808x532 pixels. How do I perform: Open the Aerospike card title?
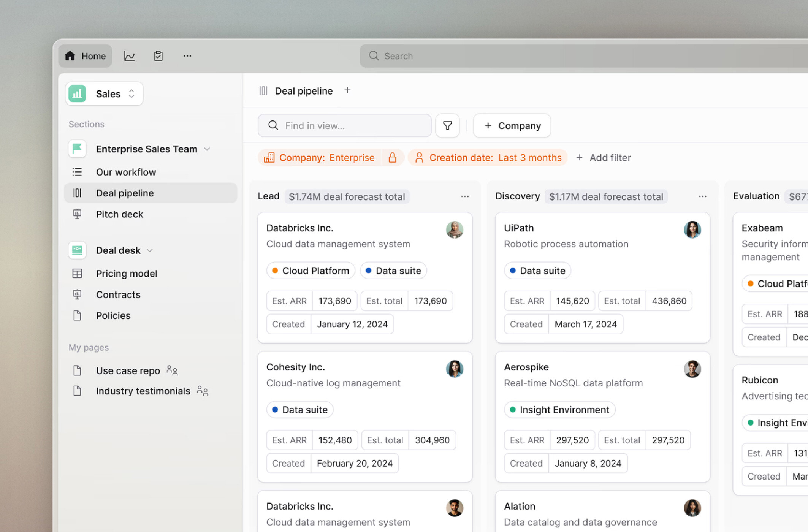click(526, 367)
